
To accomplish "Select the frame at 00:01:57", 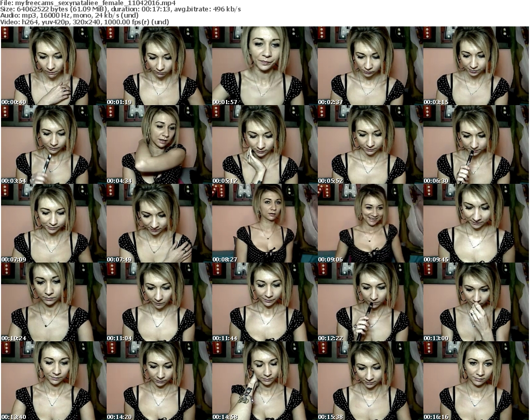I will [x=264, y=66].
